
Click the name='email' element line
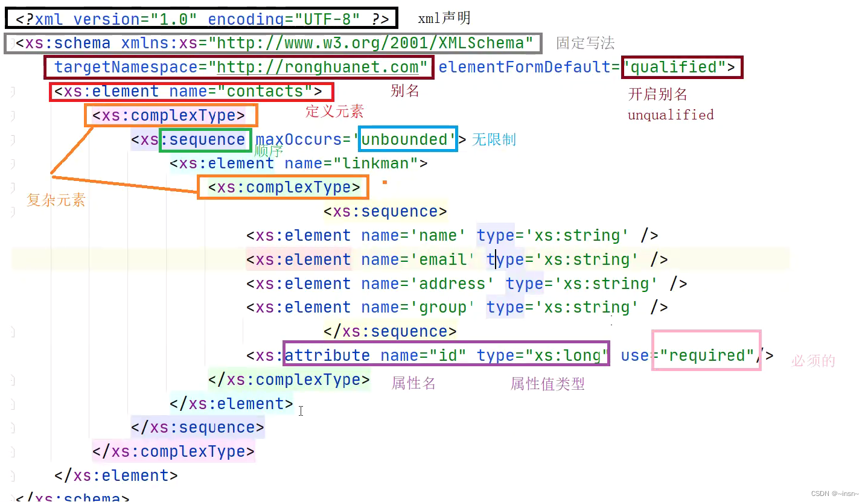457,259
